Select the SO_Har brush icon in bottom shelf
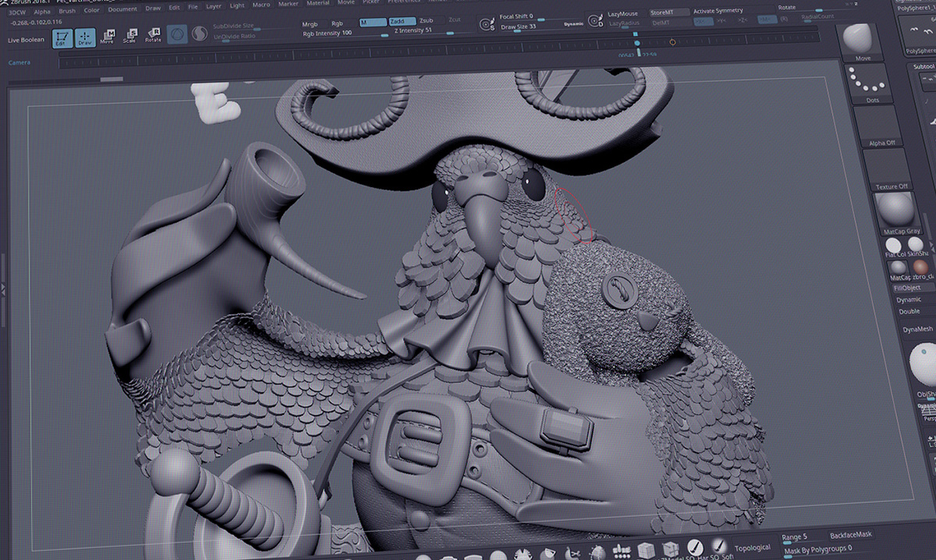 [x=694, y=548]
